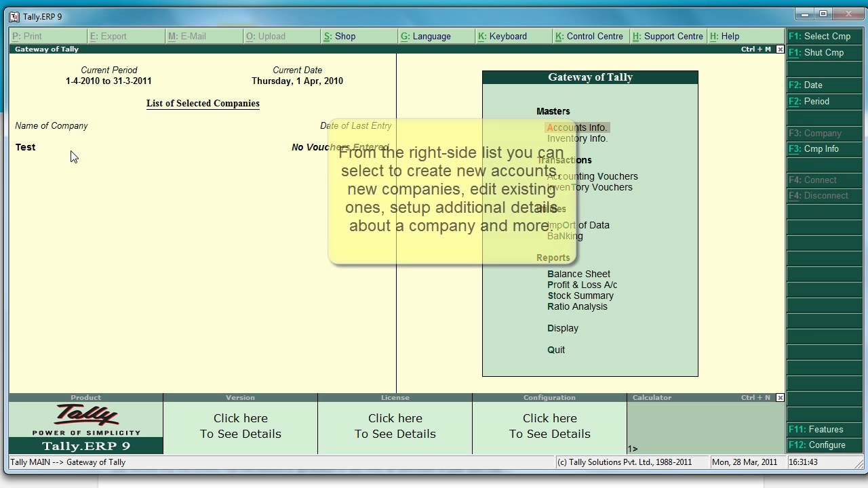Click the Tally.ERP 9 product label
This screenshot has height=488, width=868.
pos(86,446)
